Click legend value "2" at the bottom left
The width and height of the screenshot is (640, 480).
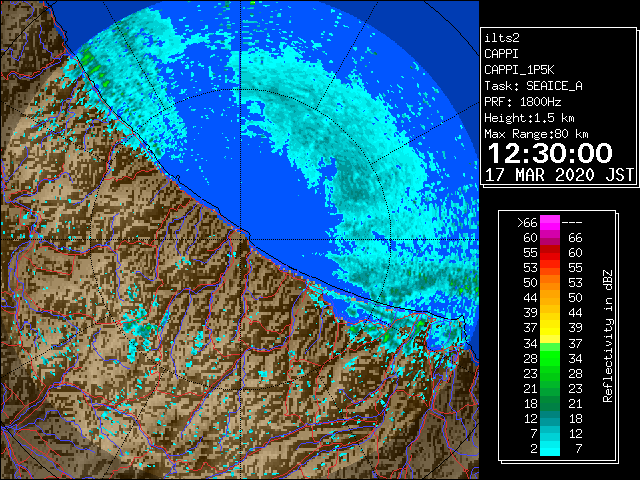(x=534, y=449)
